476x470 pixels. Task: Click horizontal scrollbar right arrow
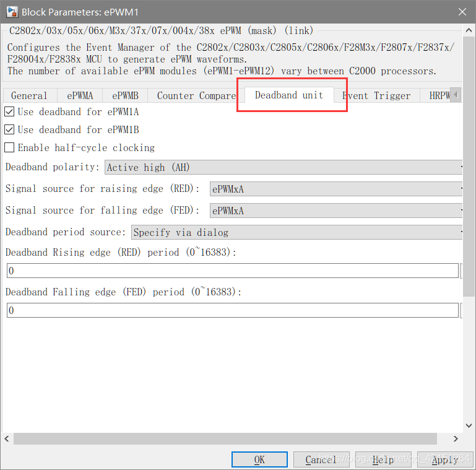point(456,438)
